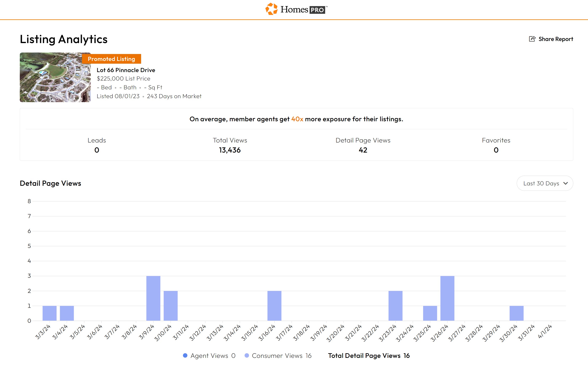
Task: Click the Detail Page Views chart heading
Action: click(50, 183)
